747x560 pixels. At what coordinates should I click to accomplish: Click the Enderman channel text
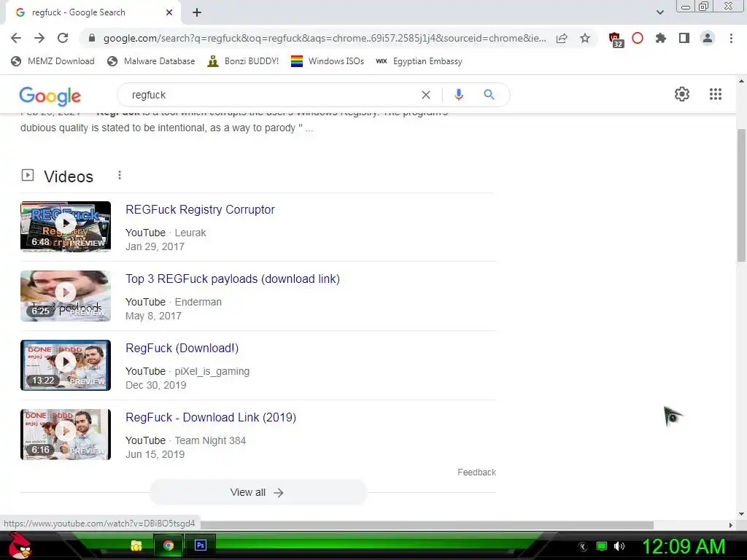click(x=198, y=302)
